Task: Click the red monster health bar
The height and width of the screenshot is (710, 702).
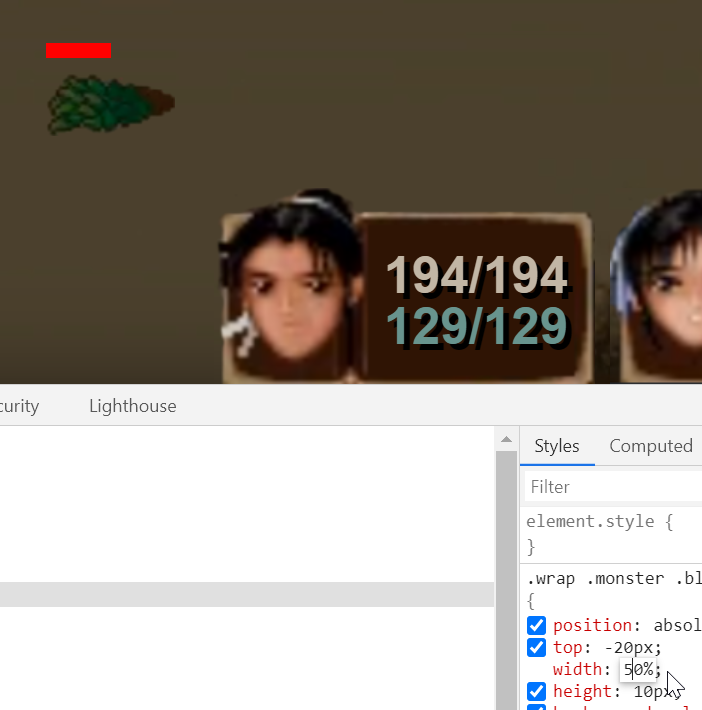Action: coord(78,50)
